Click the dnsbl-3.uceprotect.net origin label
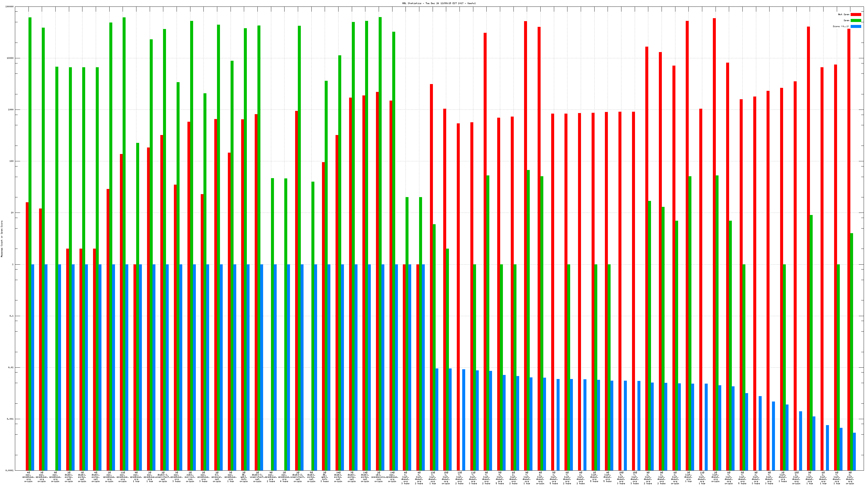The height and width of the screenshot is (488, 868). 257,477
